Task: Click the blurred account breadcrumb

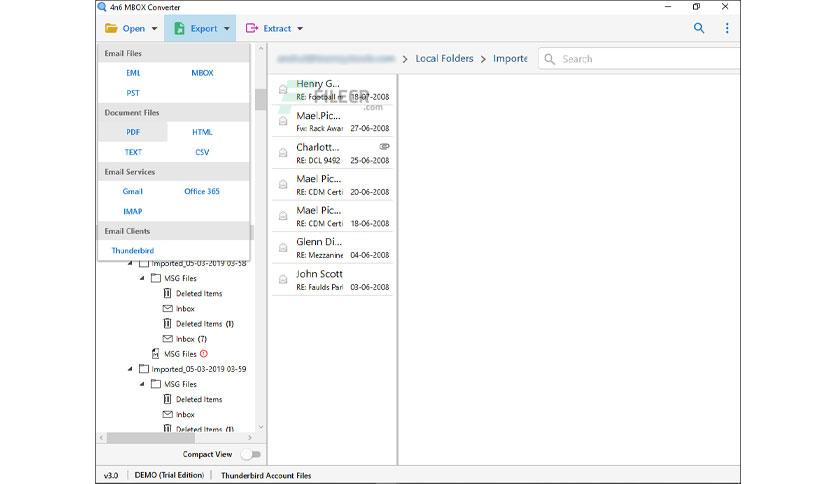Action: point(336,59)
